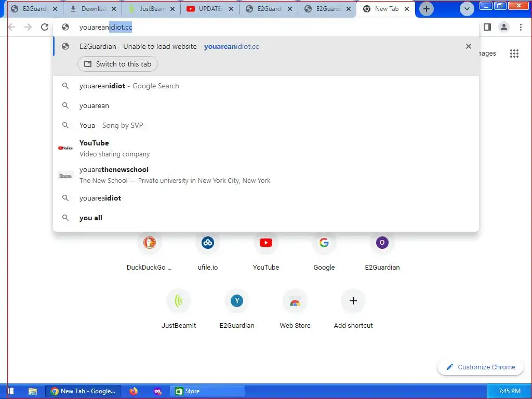
Task: Click the purple mask icon in taskbar
Action: [158, 391]
